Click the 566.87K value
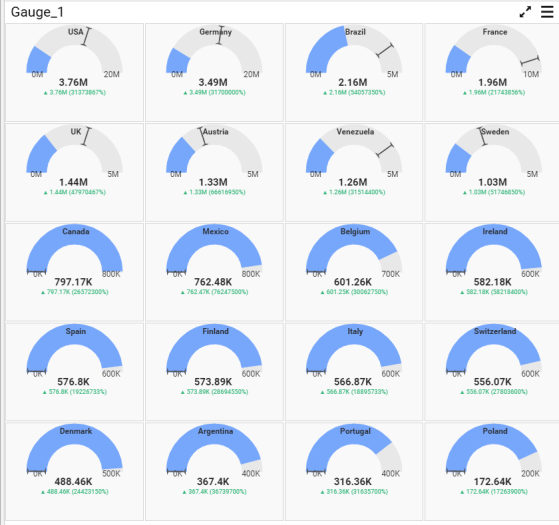Screen dimensions: 559x525 tap(353, 382)
